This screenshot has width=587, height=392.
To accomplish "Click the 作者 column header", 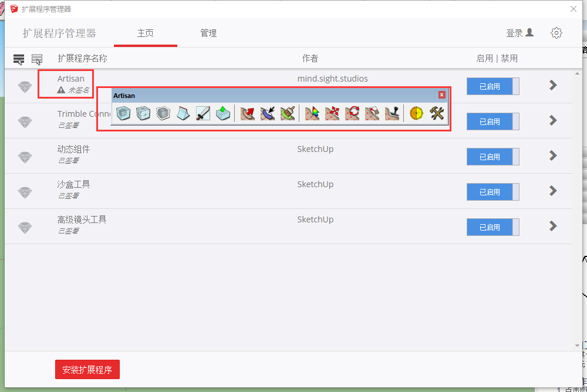I will (x=310, y=59).
